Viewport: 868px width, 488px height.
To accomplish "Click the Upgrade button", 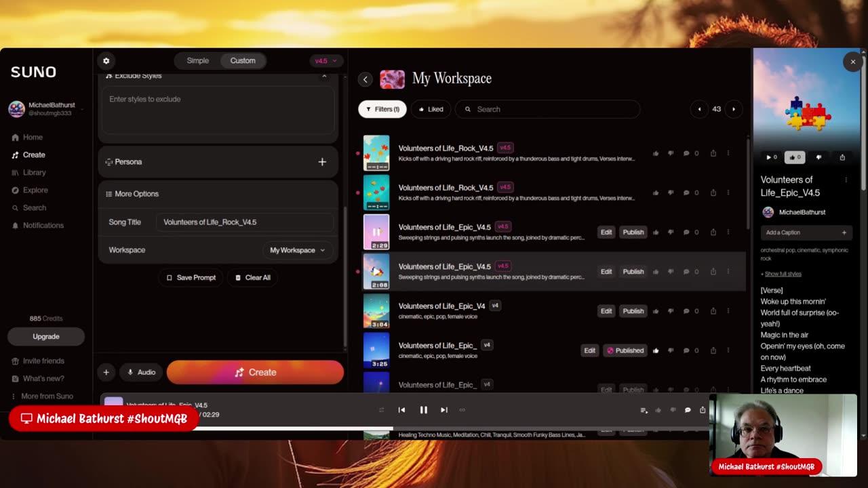I will point(46,336).
